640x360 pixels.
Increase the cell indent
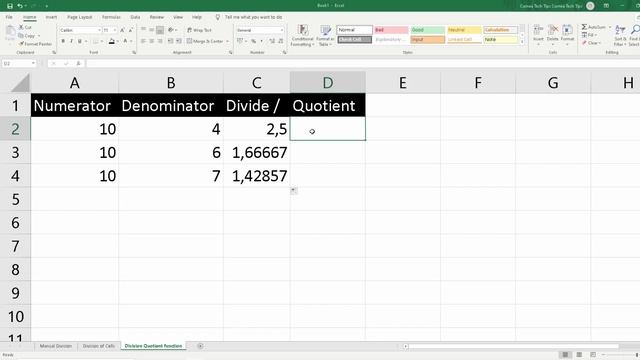point(179,41)
